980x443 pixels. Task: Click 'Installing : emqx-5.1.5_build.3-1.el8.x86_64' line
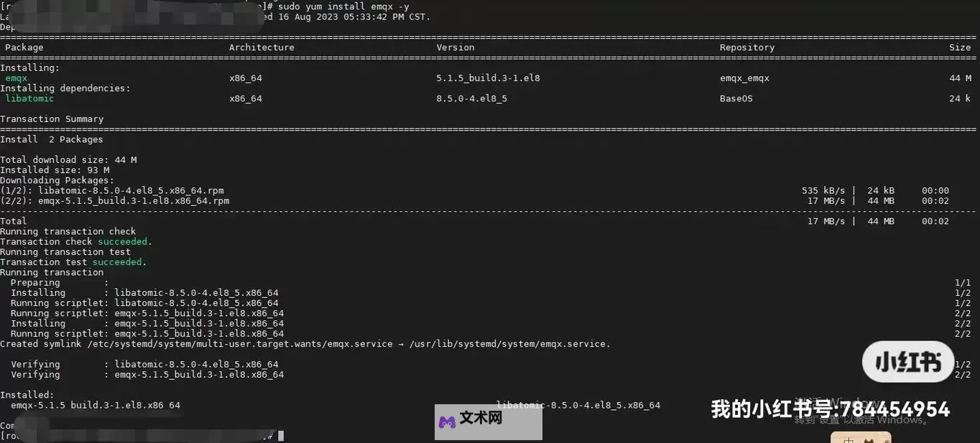coord(147,324)
